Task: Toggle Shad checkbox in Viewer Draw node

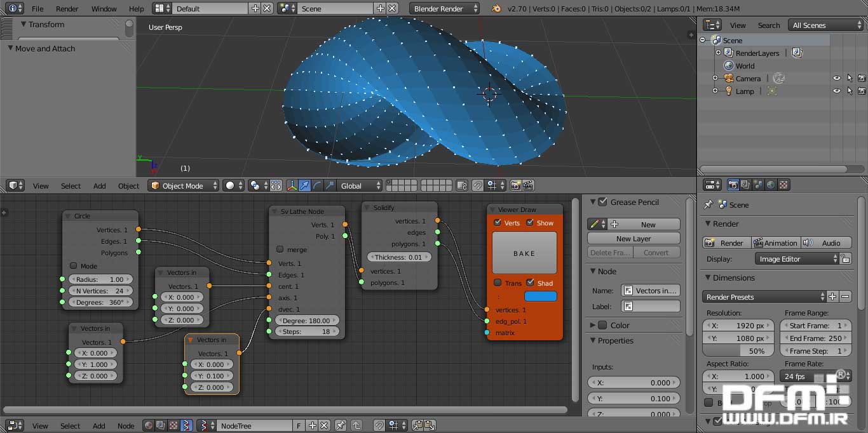Action: (530, 283)
